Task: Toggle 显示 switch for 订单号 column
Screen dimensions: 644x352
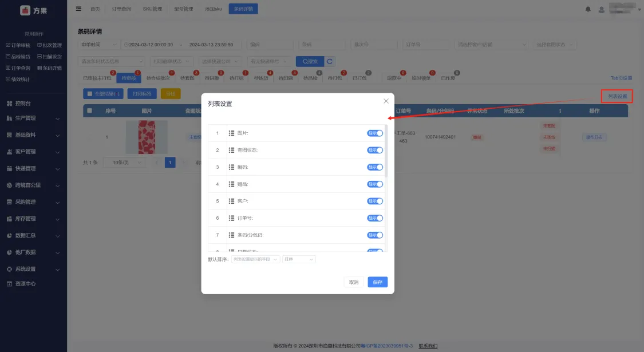Action: click(x=375, y=218)
